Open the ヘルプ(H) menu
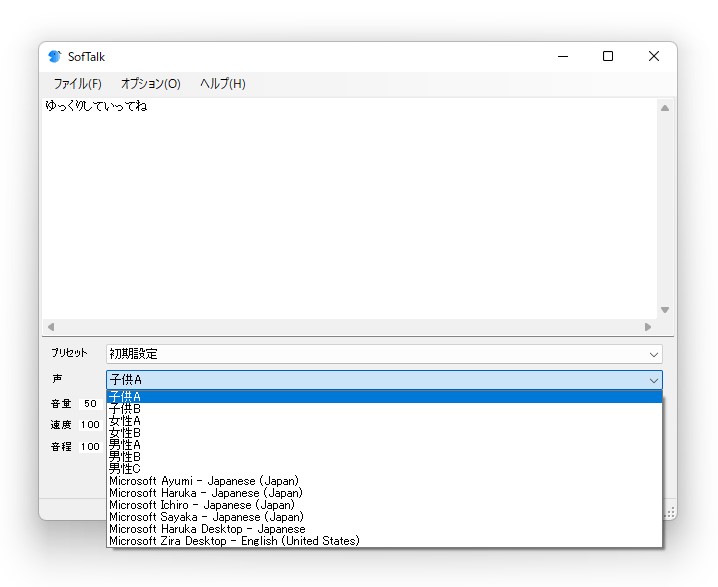 [x=223, y=84]
